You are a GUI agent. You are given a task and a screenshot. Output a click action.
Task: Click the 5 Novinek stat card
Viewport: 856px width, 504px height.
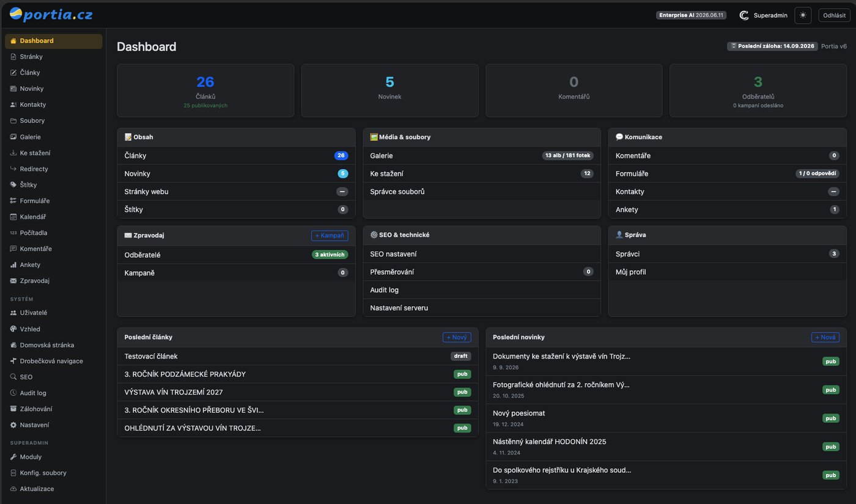click(x=390, y=90)
